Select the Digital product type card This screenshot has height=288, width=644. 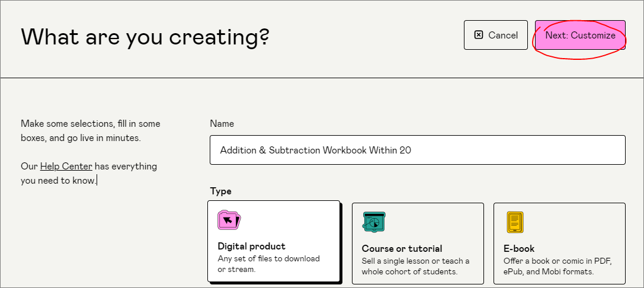point(274,242)
